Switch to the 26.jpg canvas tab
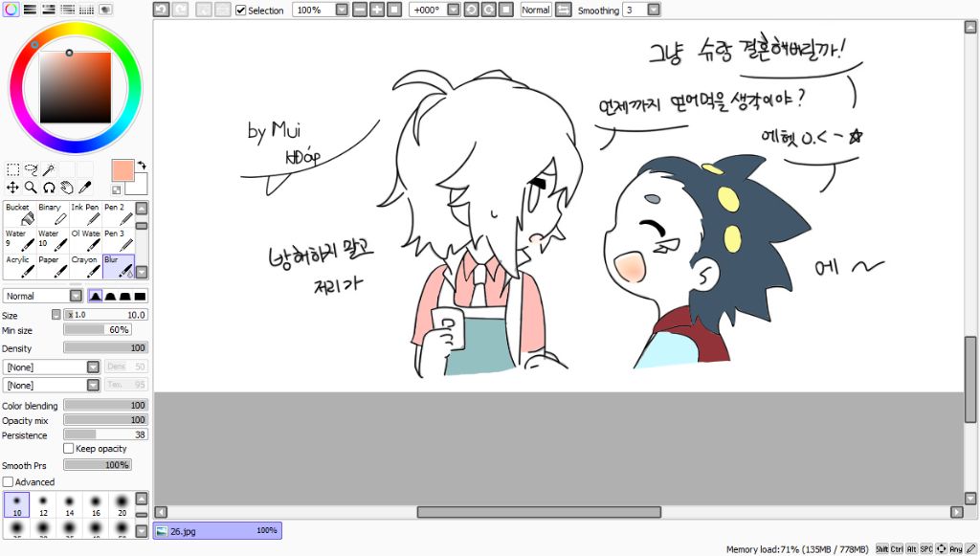The image size is (980, 556). point(217,531)
